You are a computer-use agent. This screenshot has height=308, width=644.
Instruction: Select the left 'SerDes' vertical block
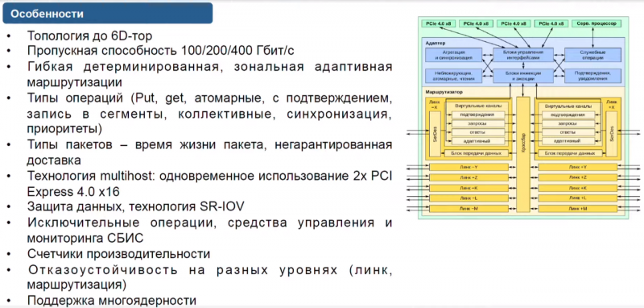click(435, 134)
